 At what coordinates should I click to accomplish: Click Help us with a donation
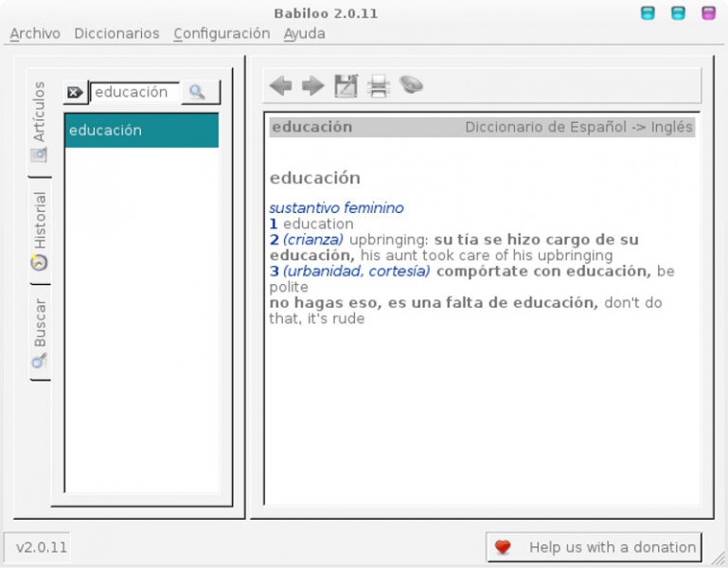[595, 547]
